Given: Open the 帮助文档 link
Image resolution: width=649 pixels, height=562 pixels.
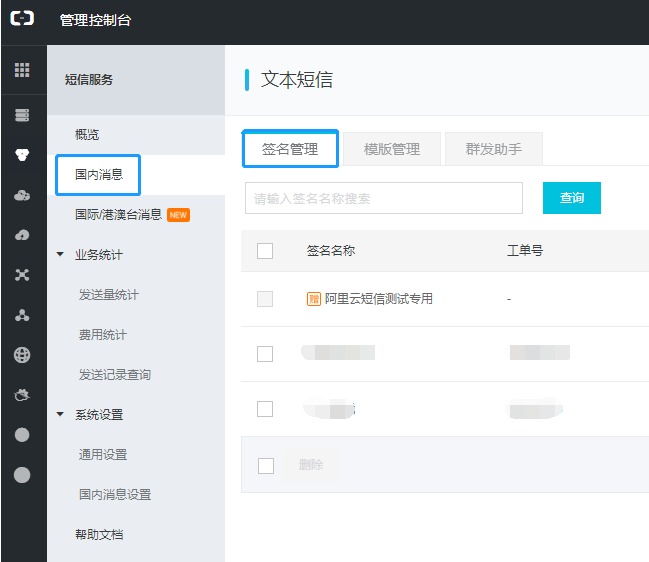Looking at the screenshot, I should pyautogui.click(x=99, y=535).
